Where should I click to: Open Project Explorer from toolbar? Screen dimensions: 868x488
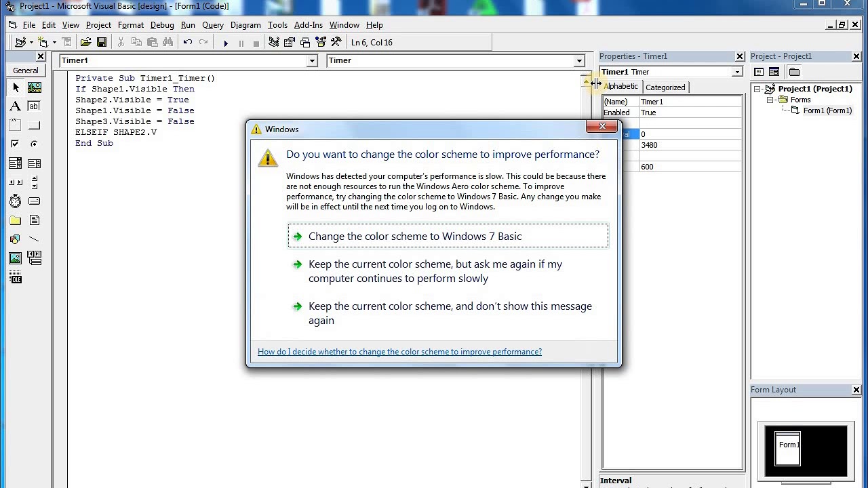coord(273,43)
